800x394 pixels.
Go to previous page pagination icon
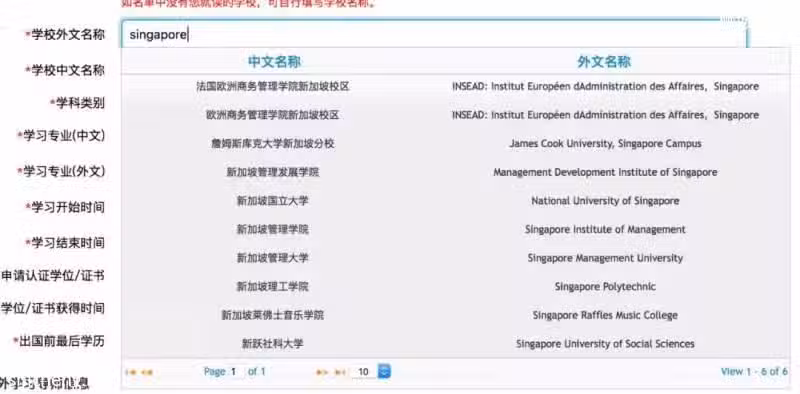click(146, 372)
